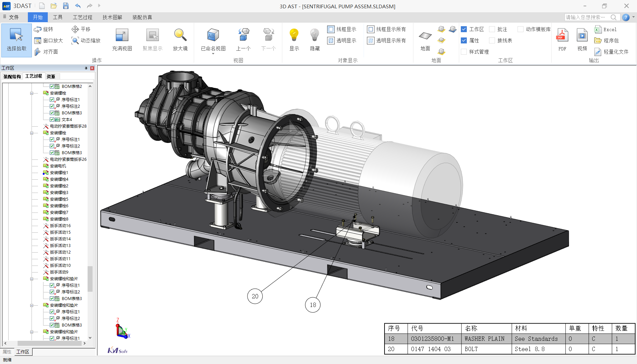Image resolution: width=637 pixels, height=364 pixels.
Task: Enable the 批注 checkbox
Action: [492, 29]
